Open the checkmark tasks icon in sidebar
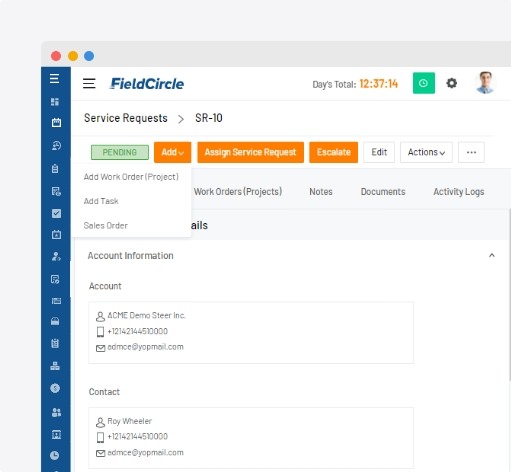The image size is (511, 472). (x=56, y=213)
